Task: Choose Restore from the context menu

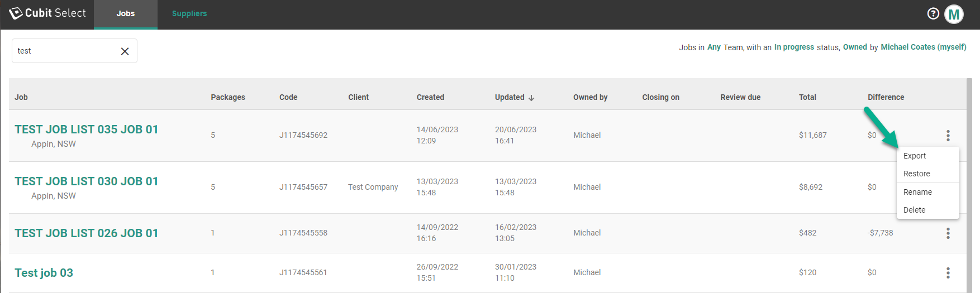Action: pyautogui.click(x=916, y=174)
